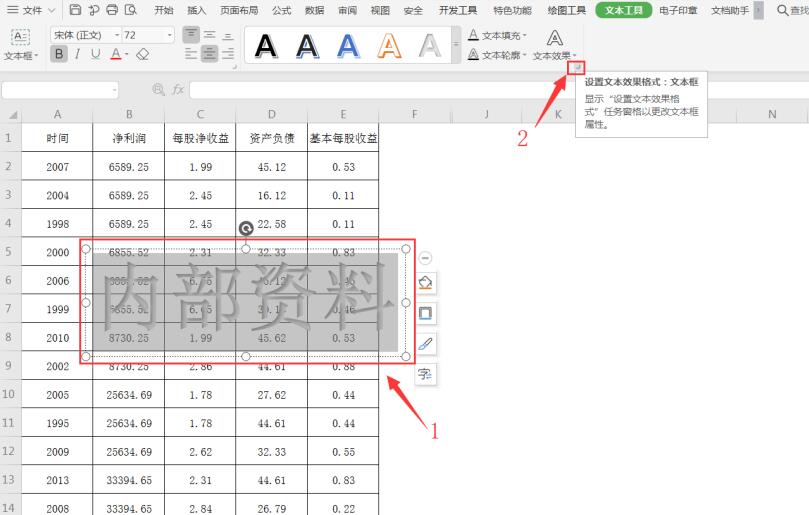809x515 pixels.
Task: Click the shape fill floating icon
Action: (425, 283)
